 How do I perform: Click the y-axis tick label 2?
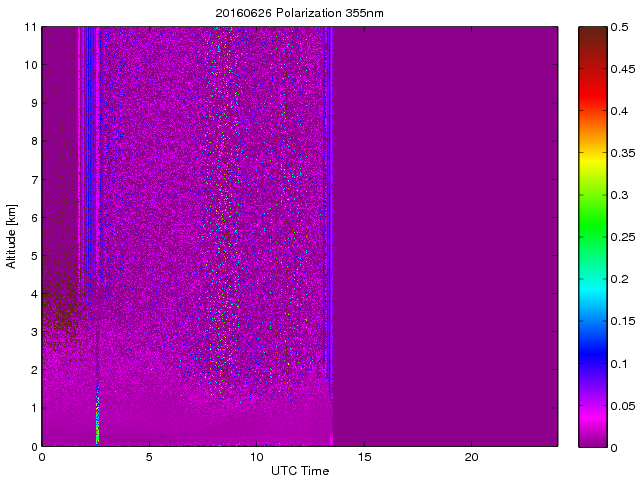point(33,370)
